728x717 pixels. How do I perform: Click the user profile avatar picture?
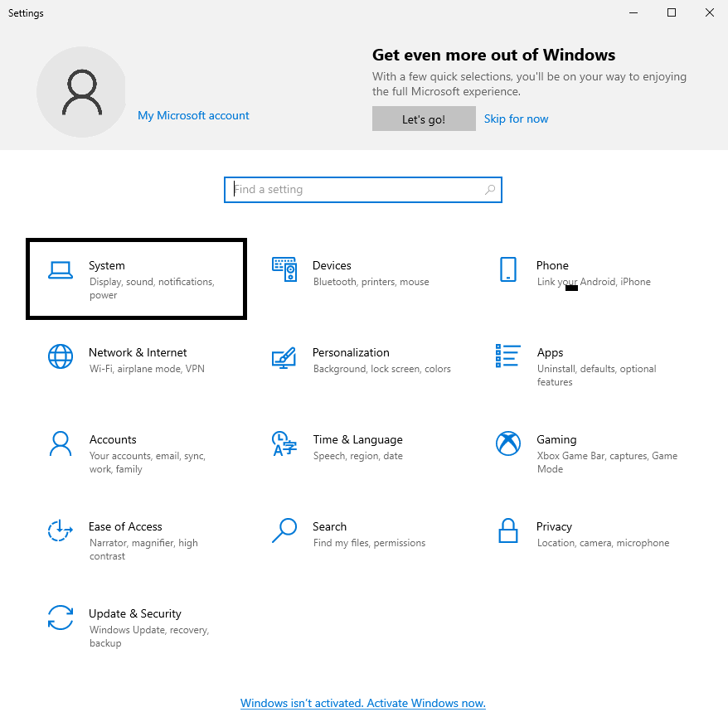(82, 92)
